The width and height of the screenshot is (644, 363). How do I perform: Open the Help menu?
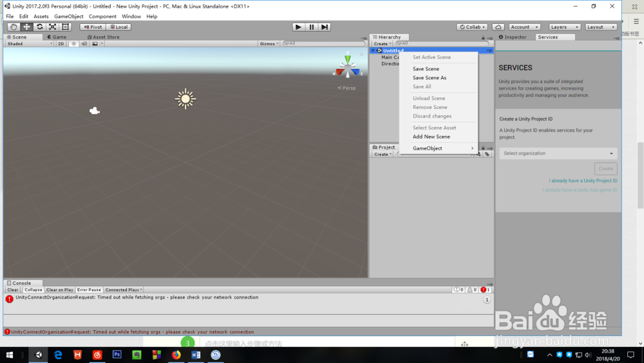[x=152, y=17]
